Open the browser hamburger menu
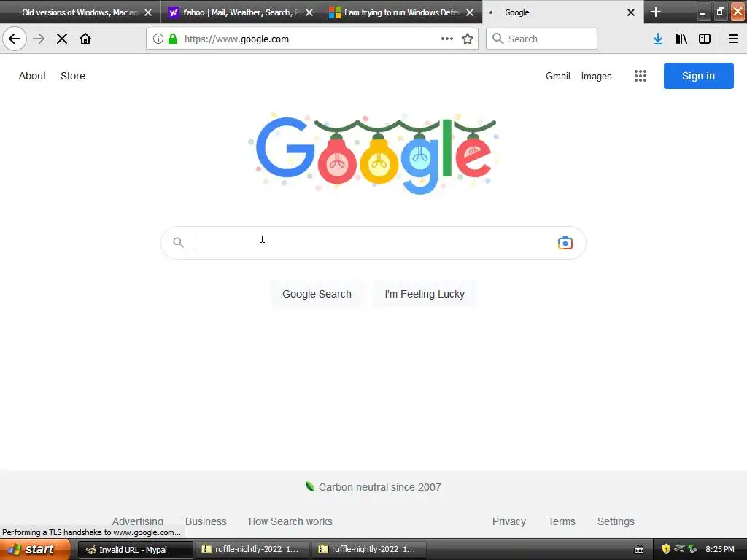Viewport: 747px width, 560px height. pos(733,39)
